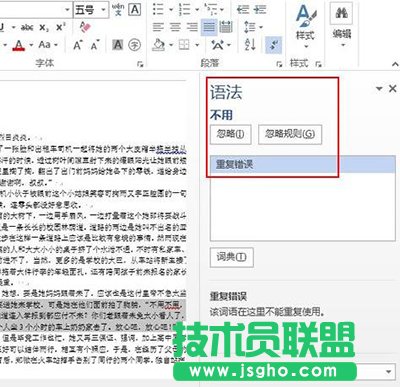Viewport: 400px width, 387px height.
Task: Click the Asian layout icon
Action: [x=218, y=45]
